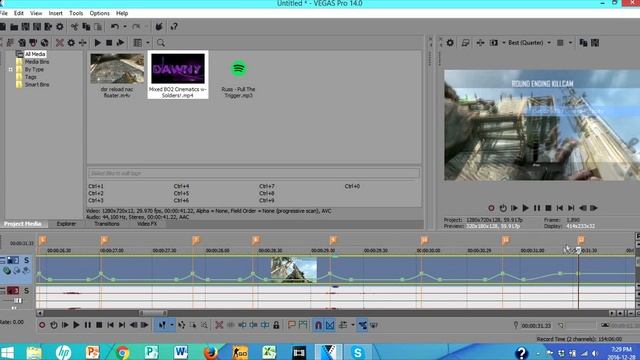This screenshot has width=640, height=360.
Task: Click Preview on external monitor icon
Action: pyautogui.click(x=465, y=42)
